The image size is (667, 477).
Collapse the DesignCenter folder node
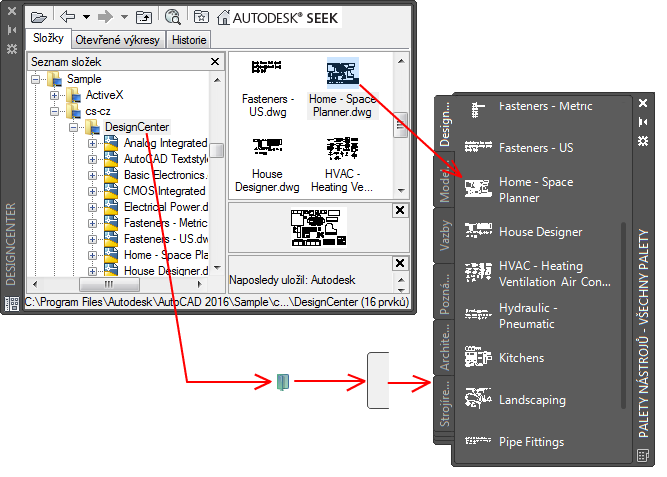click(x=73, y=127)
